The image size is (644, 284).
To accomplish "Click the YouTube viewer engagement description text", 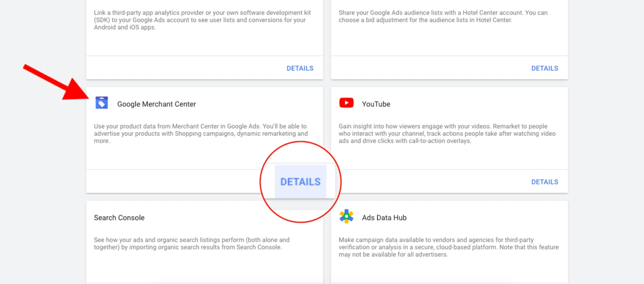I will tap(447, 133).
